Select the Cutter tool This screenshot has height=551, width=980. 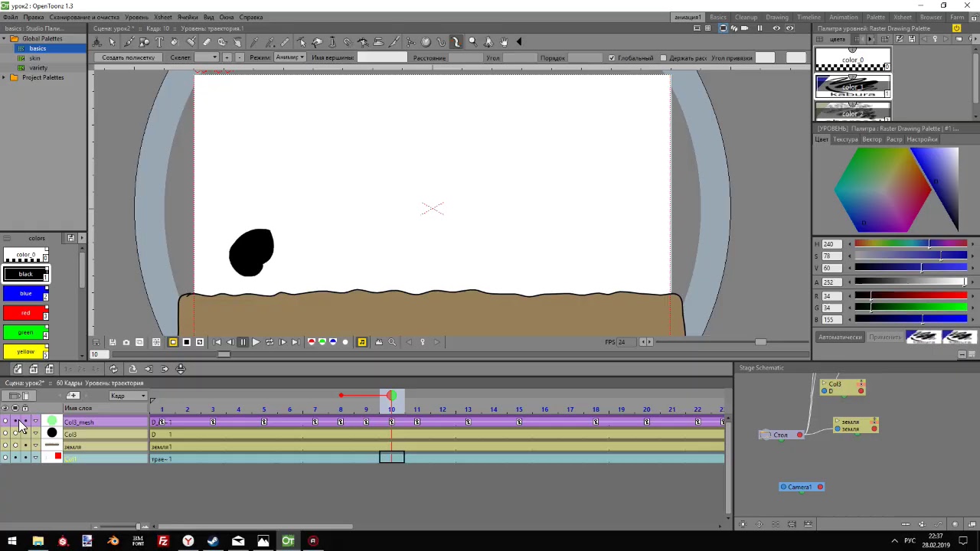coord(395,42)
